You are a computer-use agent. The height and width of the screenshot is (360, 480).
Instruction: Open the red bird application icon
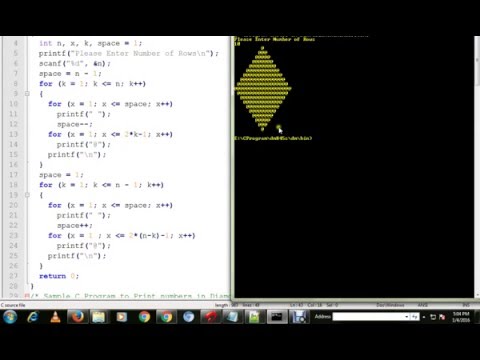[211, 317]
